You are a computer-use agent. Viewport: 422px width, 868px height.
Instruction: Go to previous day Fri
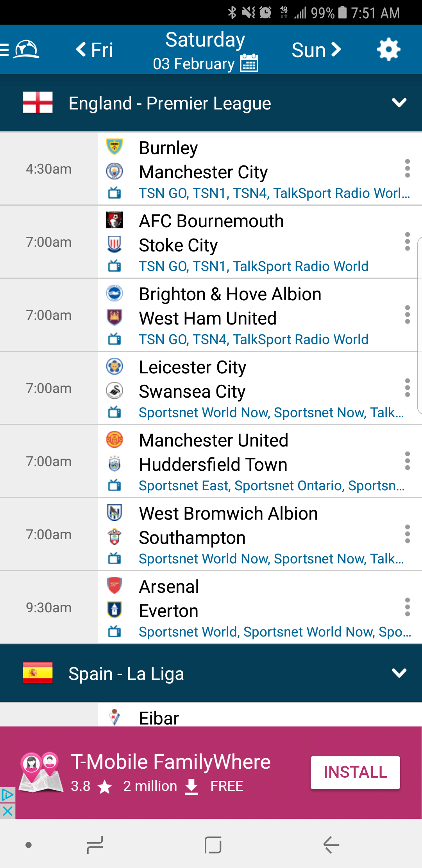[x=95, y=50]
